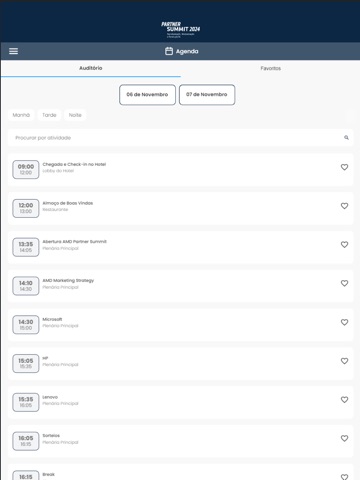Select the 06 de Novembro date

pos(147,95)
